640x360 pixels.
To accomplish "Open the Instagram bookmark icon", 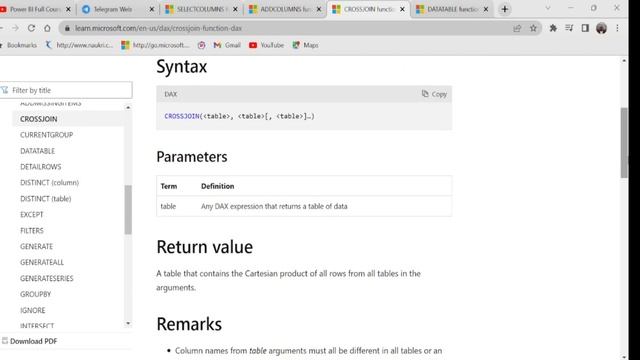I will coord(201,45).
